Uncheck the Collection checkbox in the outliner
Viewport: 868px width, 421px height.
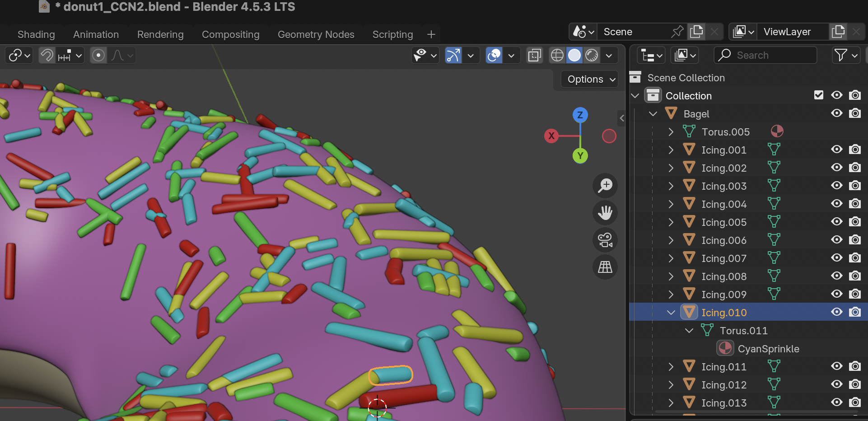[819, 95]
